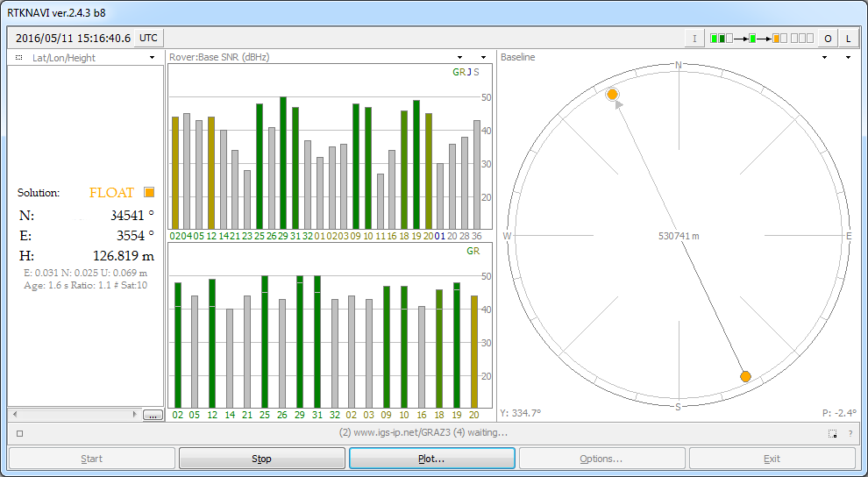Click the question mark about icon
This screenshot has width=868, height=477.
[x=850, y=433]
